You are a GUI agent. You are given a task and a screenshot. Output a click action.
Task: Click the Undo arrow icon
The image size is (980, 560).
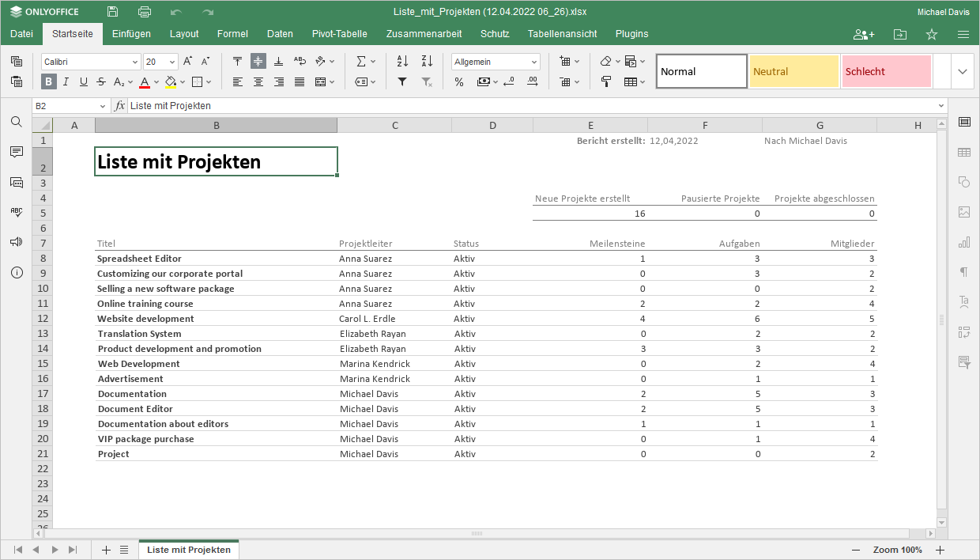pyautogui.click(x=175, y=12)
